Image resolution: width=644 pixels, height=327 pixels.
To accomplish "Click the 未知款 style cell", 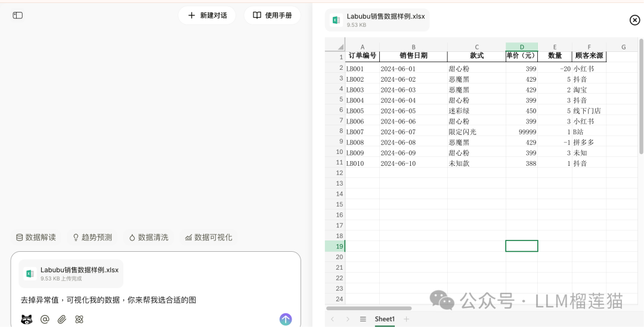I will [x=477, y=163].
